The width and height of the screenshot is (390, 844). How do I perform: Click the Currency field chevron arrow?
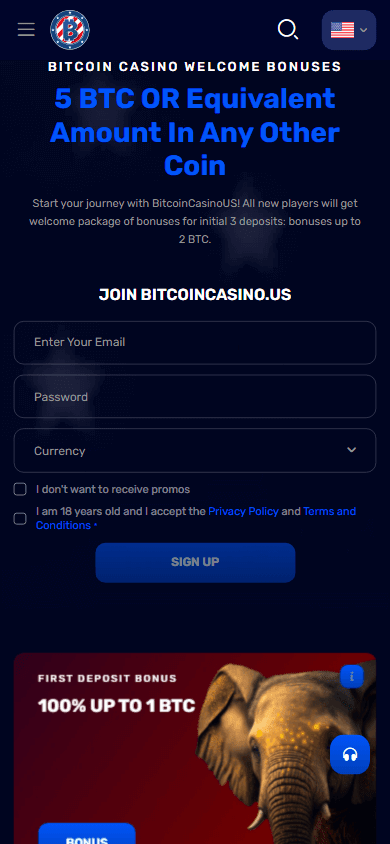tap(351, 450)
